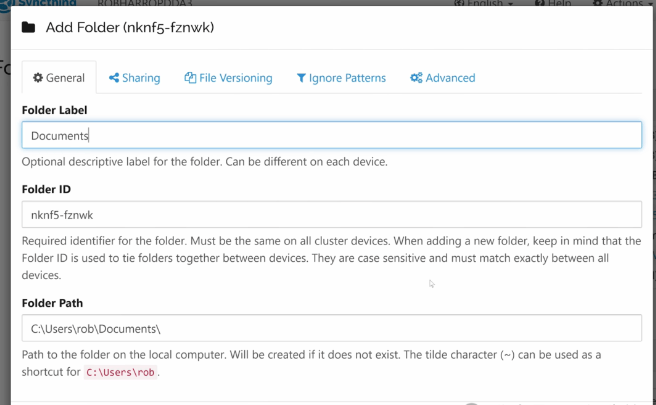The width and height of the screenshot is (656, 405).
Task: Click the Syncthing logo in the top bar
Action: (7, 4)
